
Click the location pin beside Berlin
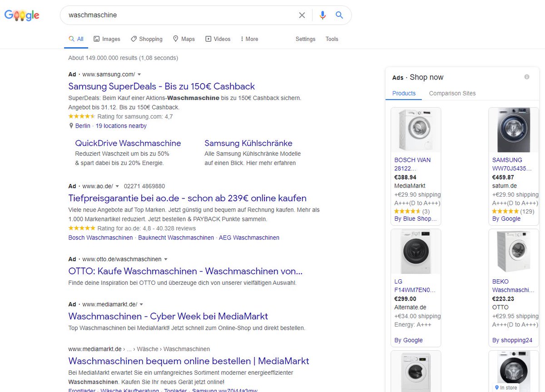(71, 126)
